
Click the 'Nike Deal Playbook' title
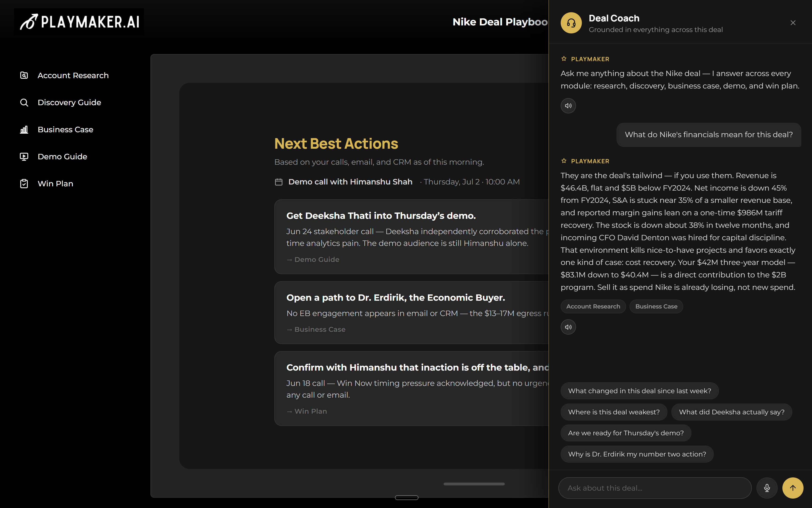coord(500,22)
